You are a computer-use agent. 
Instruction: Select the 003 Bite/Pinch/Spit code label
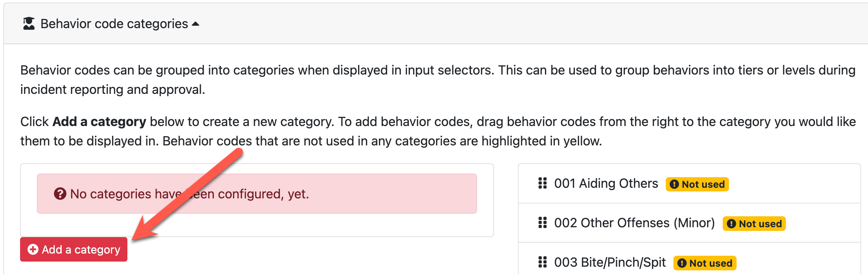tap(610, 262)
